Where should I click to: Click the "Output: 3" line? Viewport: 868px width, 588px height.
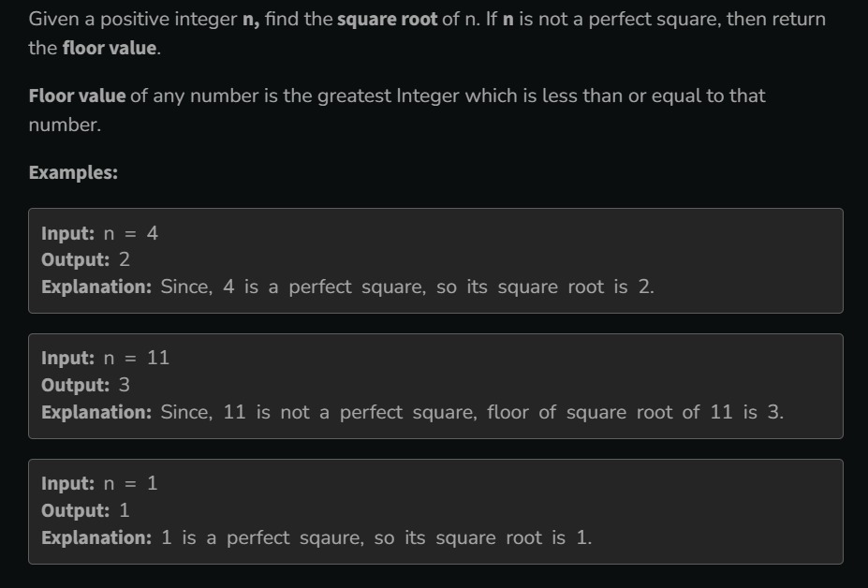(85, 385)
